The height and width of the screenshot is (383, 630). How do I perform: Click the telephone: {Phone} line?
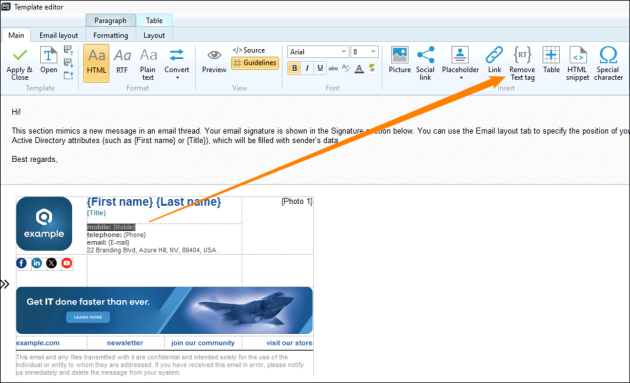(117, 235)
